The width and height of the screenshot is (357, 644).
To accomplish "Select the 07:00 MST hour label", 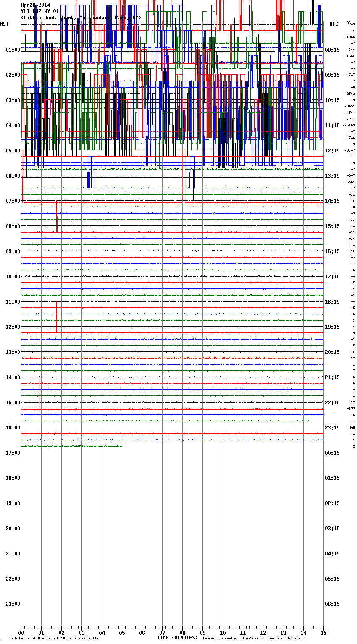I will [x=13, y=201].
